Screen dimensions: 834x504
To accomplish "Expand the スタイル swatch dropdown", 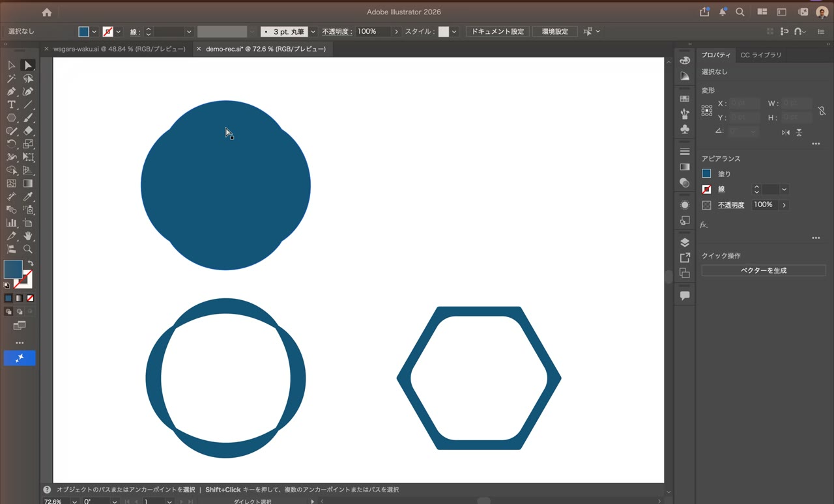I will tap(454, 31).
